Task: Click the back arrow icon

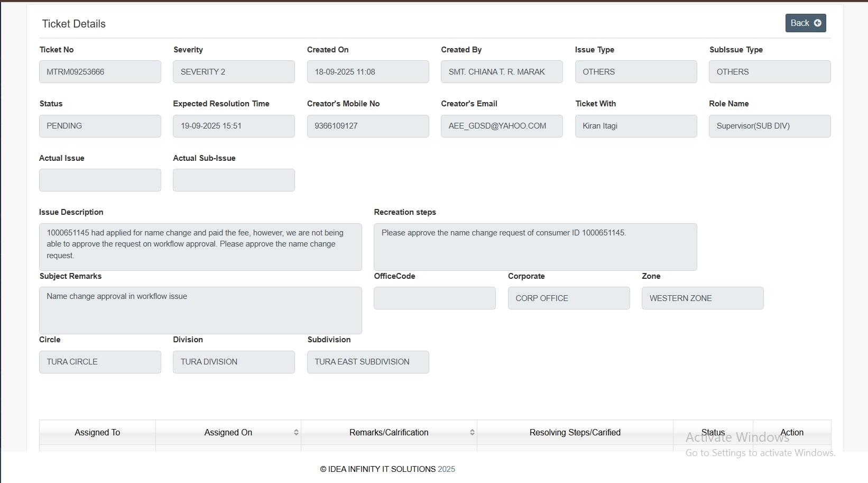Action: click(818, 23)
